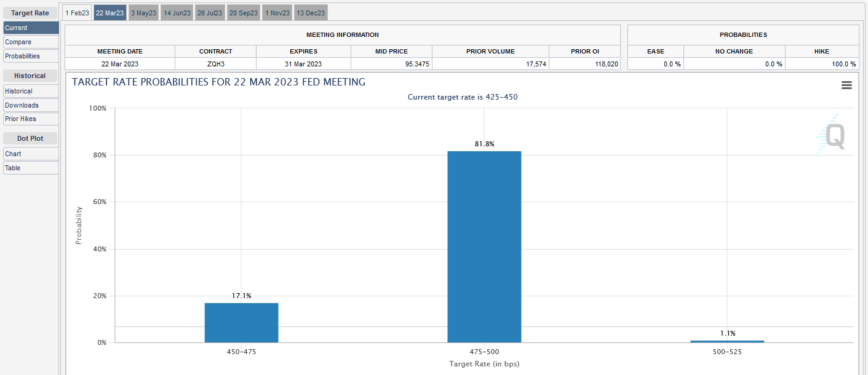Click the ZQH3 contract cell
This screenshot has width=868, height=375.
pos(216,64)
